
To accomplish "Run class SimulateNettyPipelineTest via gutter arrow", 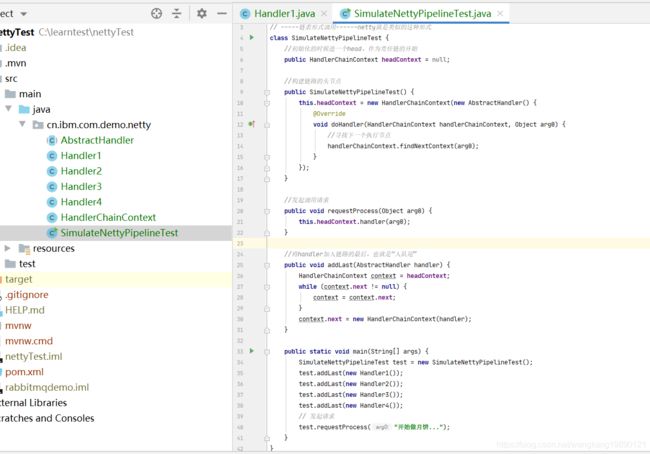I will [252, 37].
